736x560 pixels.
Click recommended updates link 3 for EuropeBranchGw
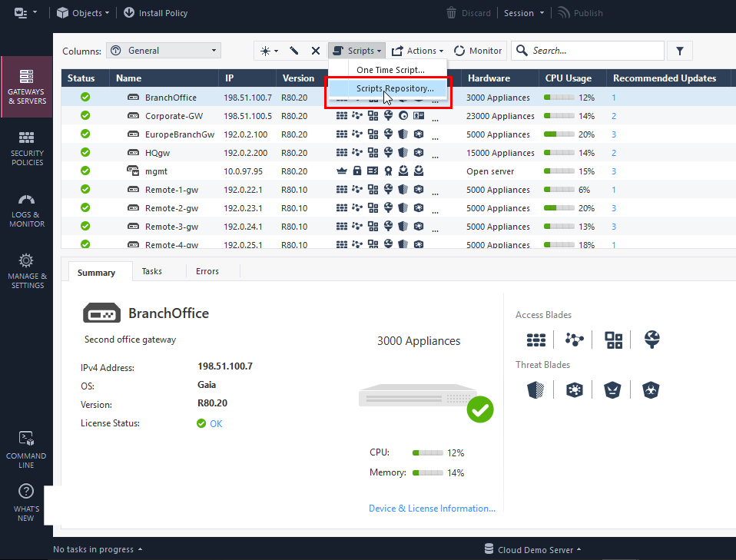click(x=614, y=134)
